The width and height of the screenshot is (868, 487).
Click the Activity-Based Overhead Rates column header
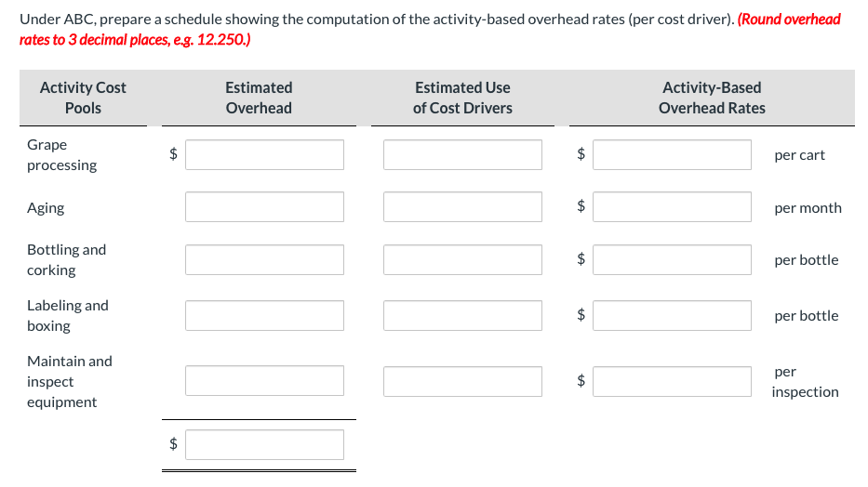[x=712, y=98]
